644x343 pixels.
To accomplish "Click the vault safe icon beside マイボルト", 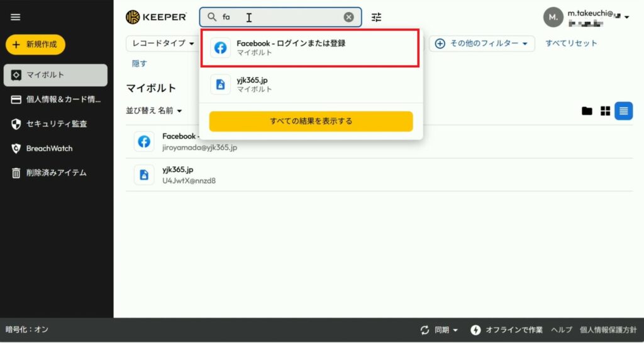I will click(16, 75).
